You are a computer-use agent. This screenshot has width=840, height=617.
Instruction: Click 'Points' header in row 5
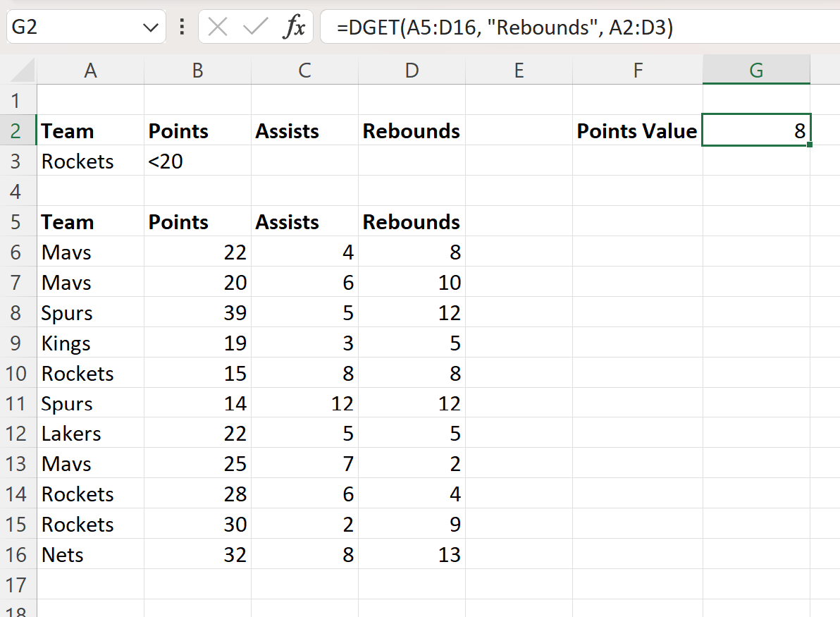pos(197,222)
